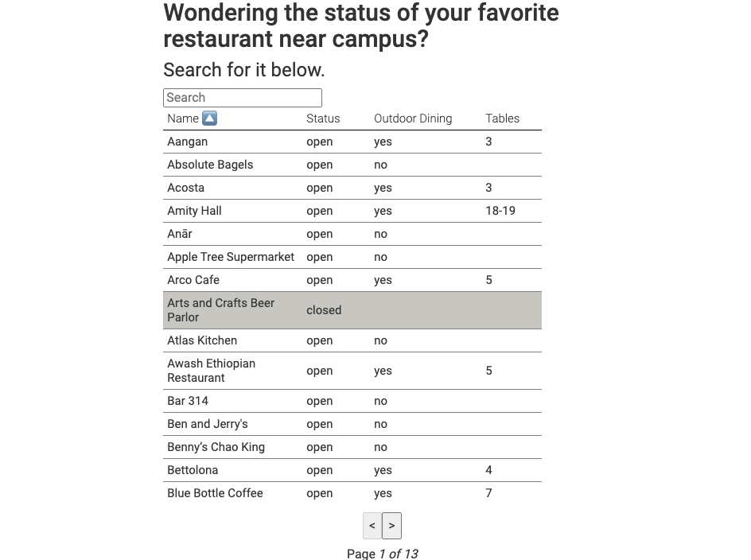Click the Page 1 of 13 indicator
This screenshot has height=560, width=751.
tap(382, 554)
